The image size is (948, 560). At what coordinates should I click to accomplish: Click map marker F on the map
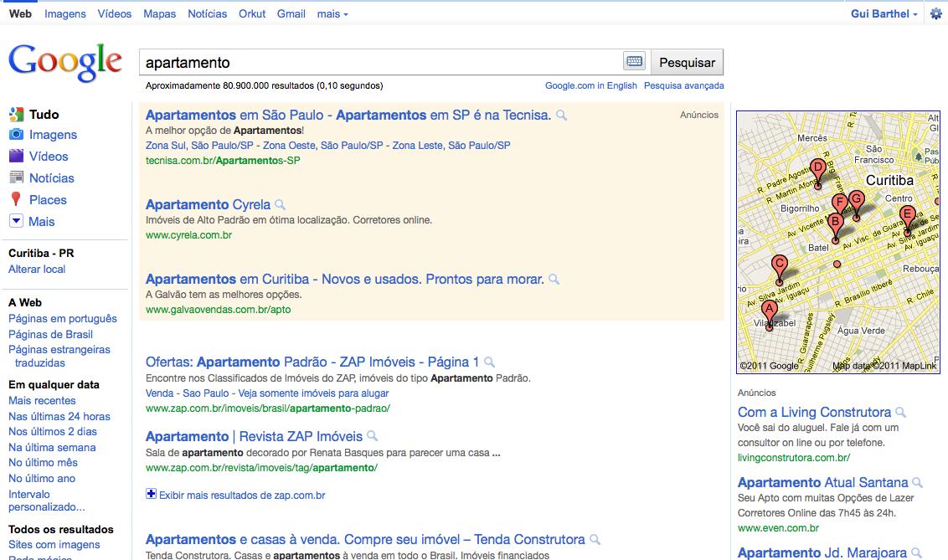839,203
